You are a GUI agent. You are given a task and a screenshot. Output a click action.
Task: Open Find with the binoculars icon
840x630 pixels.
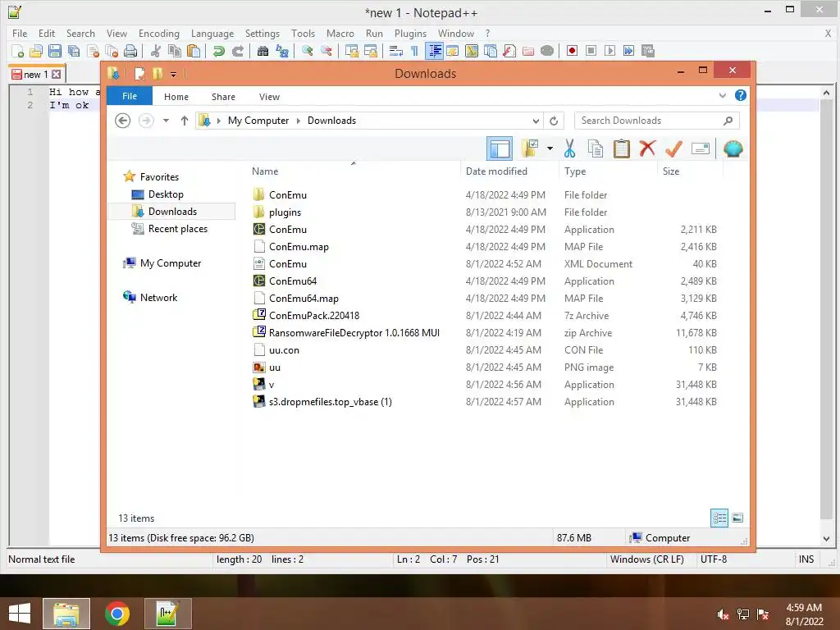(x=262, y=51)
